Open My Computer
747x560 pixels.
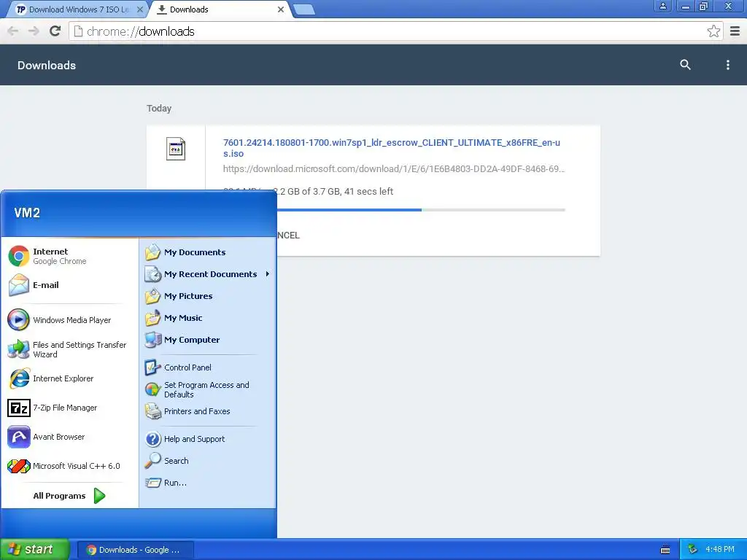pyautogui.click(x=208, y=340)
